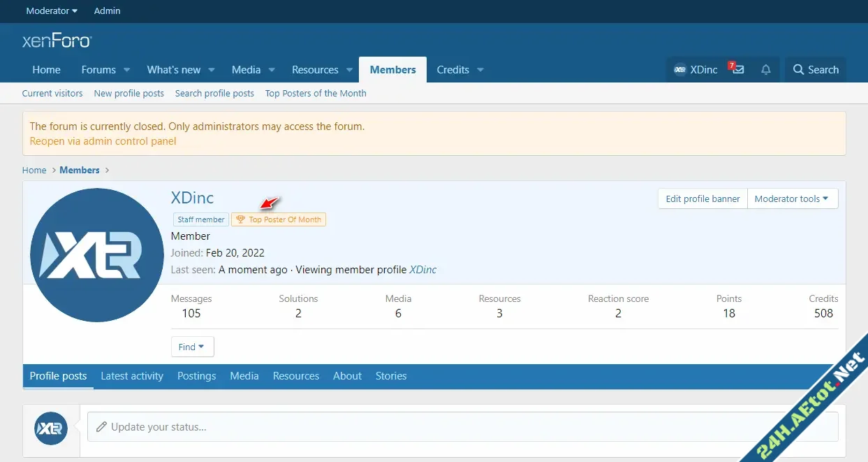868x462 pixels.
Task: Select the Resources navigation item
Action: [315, 70]
